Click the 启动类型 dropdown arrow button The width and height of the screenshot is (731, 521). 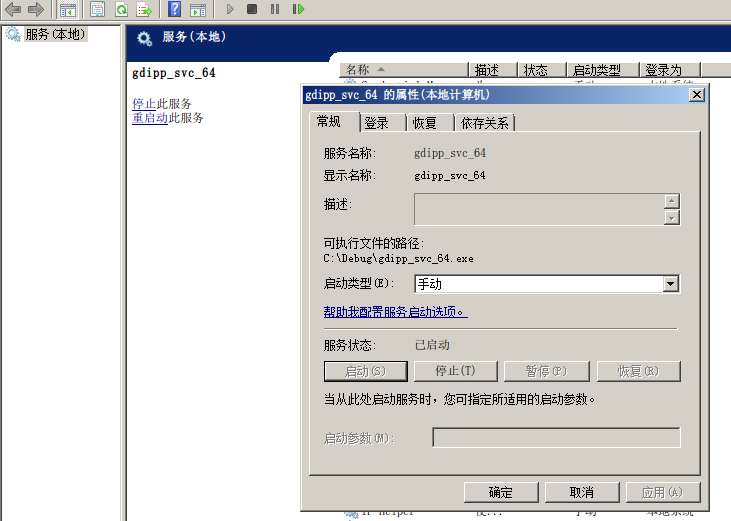(x=670, y=284)
